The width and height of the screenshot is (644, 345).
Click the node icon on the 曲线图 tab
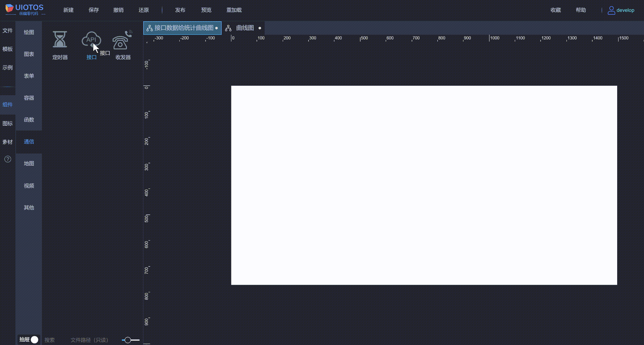point(228,28)
